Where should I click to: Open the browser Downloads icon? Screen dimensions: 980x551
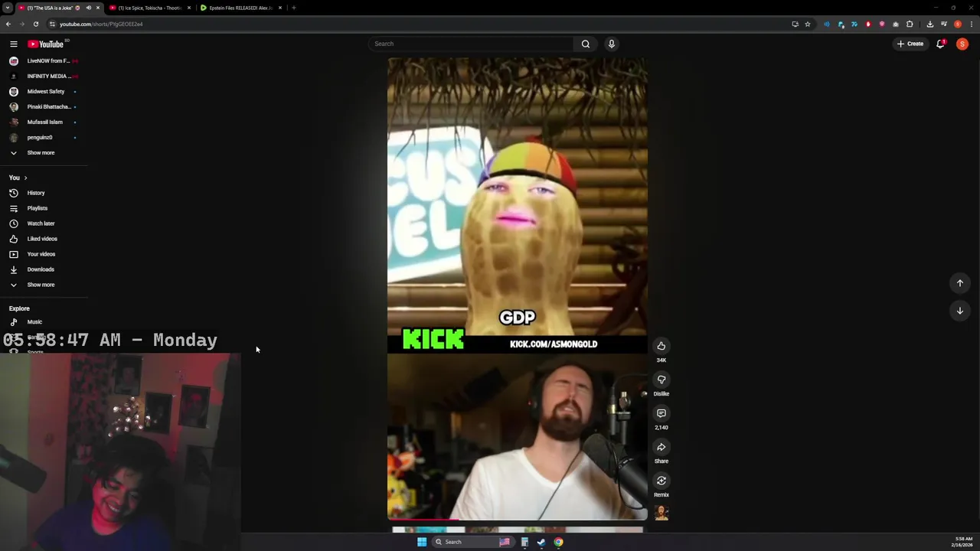[x=929, y=24]
